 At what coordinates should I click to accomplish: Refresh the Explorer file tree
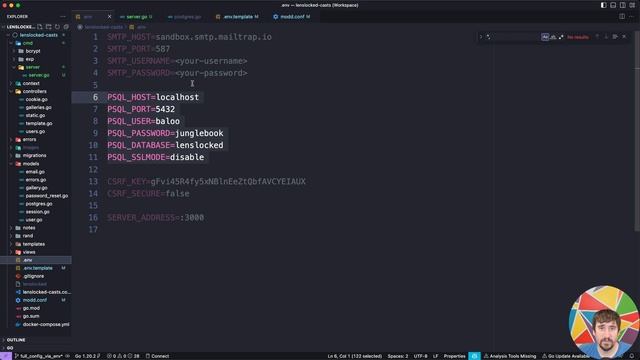point(58,27)
